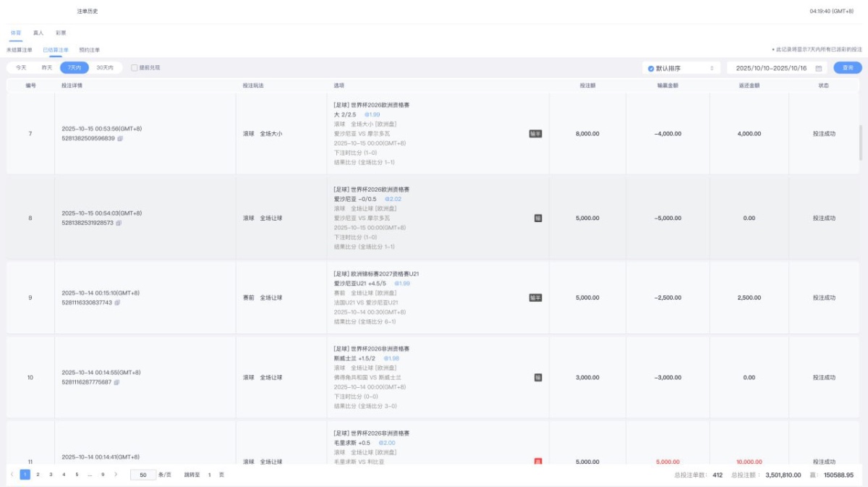Click the table's vertical scrollbar

pos(860,142)
